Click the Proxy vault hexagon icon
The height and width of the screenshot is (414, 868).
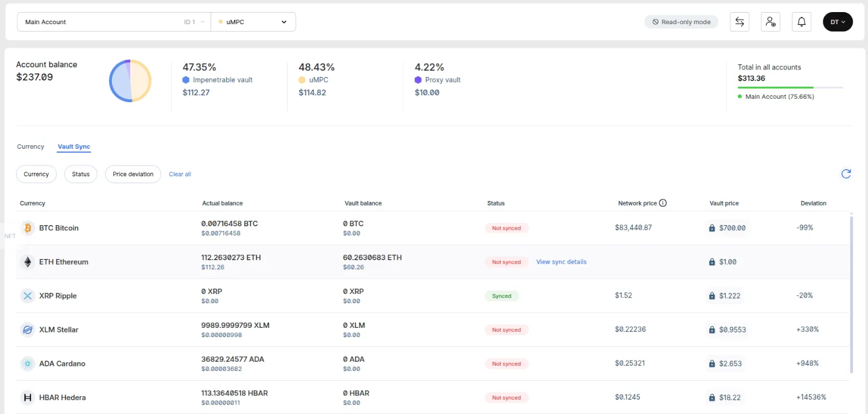(418, 80)
